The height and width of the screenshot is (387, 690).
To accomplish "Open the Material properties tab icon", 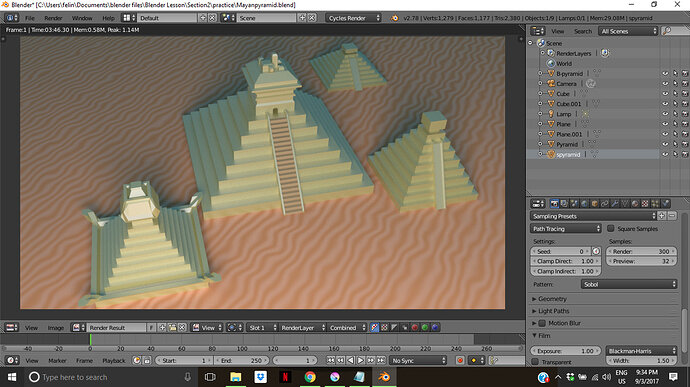I will click(x=635, y=204).
